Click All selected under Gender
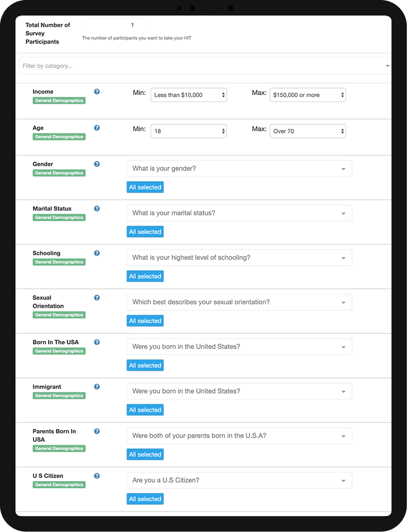Image resolution: width=407 pixels, height=532 pixels. tap(145, 187)
